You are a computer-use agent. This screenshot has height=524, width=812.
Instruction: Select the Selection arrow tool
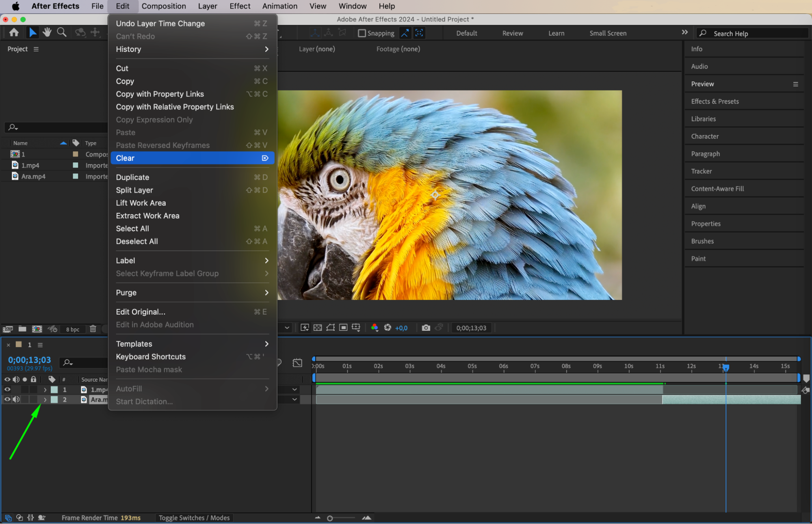(32, 32)
